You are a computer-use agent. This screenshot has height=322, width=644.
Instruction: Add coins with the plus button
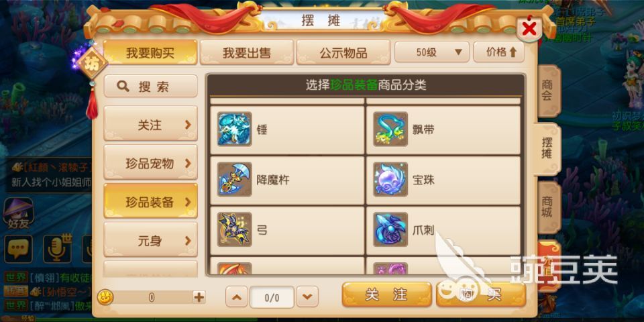click(x=199, y=297)
